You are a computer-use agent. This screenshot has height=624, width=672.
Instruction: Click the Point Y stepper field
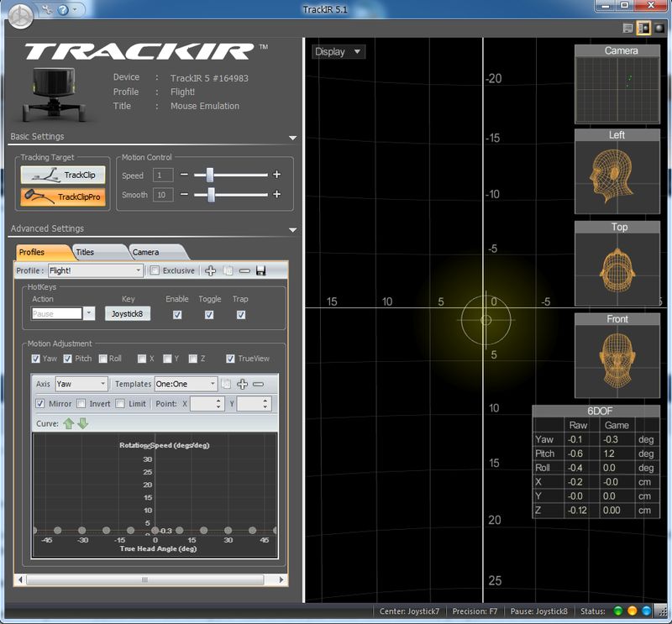(x=254, y=404)
